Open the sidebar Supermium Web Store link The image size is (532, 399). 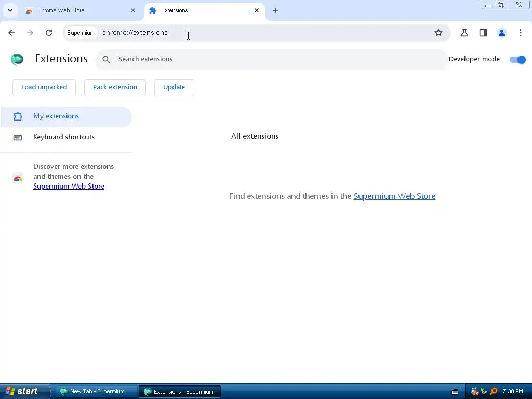[x=69, y=187]
